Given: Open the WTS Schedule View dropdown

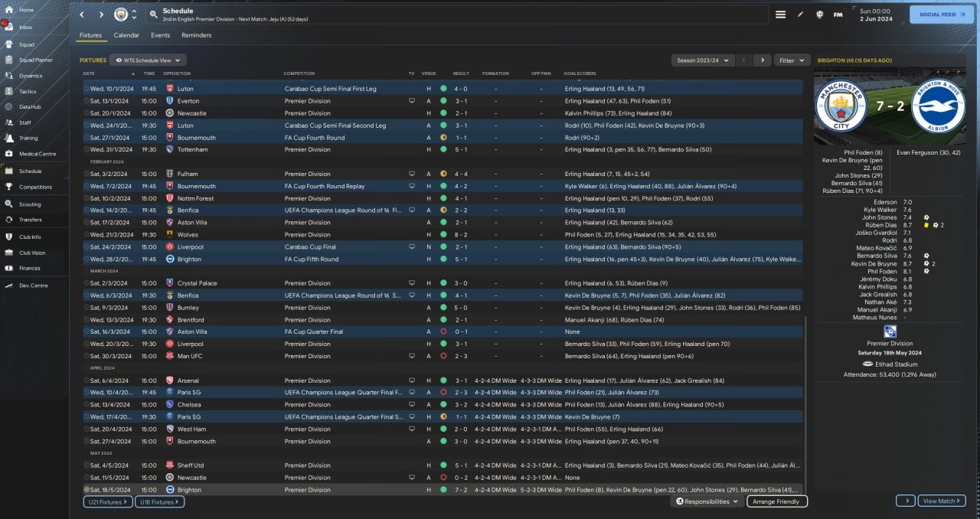Looking at the screenshot, I should 148,60.
